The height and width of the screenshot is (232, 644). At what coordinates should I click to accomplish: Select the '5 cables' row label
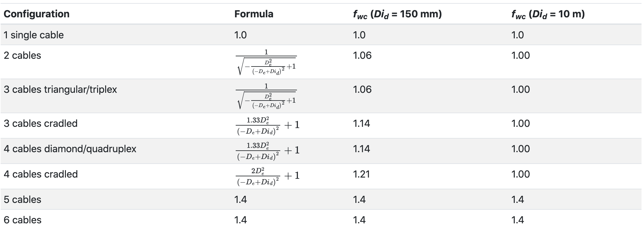click(22, 200)
